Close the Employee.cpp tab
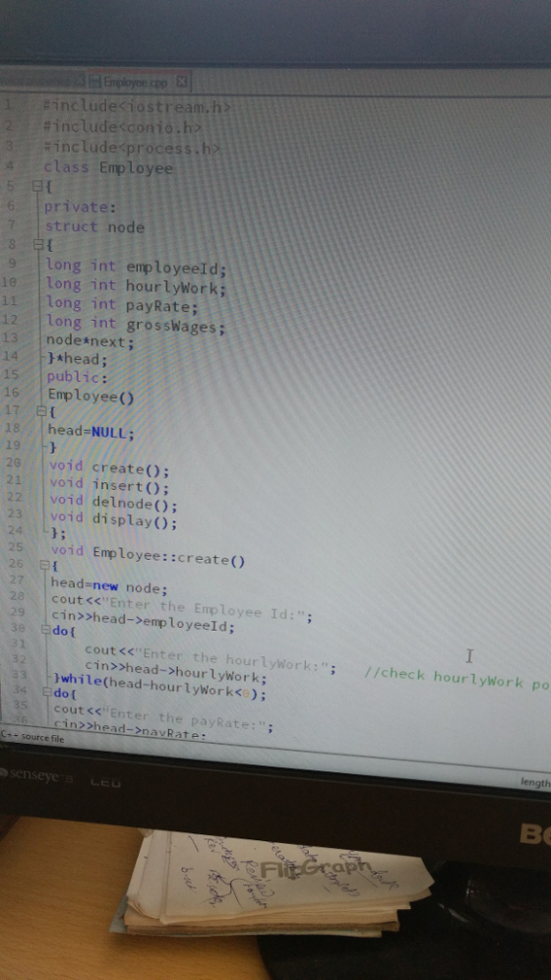Image resolution: width=551 pixels, height=980 pixels. tap(181, 82)
